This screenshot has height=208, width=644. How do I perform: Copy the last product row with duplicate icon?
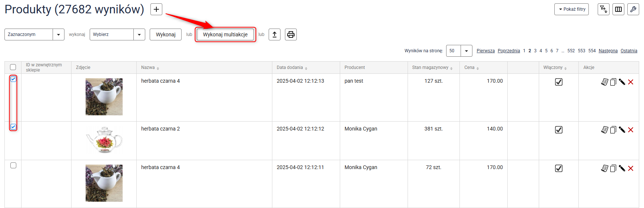(613, 168)
